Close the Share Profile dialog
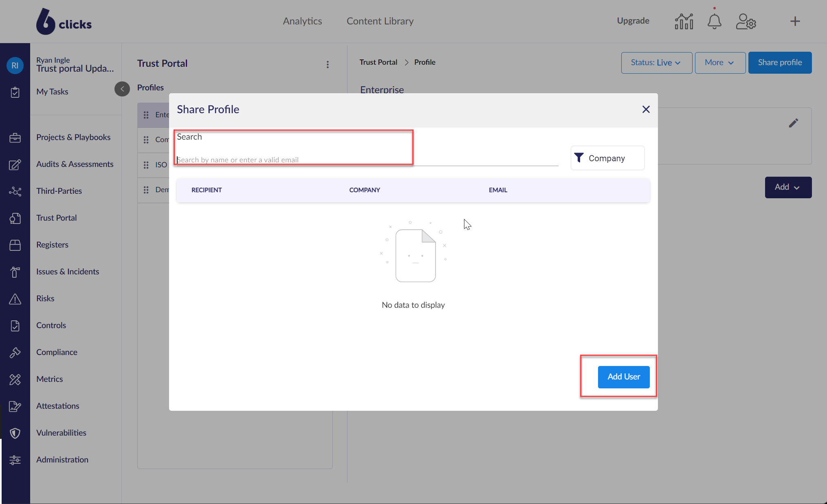The height and width of the screenshot is (504, 827). [x=646, y=110]
